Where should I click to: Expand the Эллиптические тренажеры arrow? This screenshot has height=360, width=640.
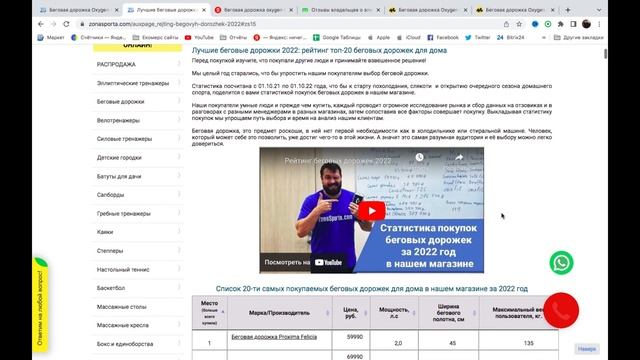point(179,83)
